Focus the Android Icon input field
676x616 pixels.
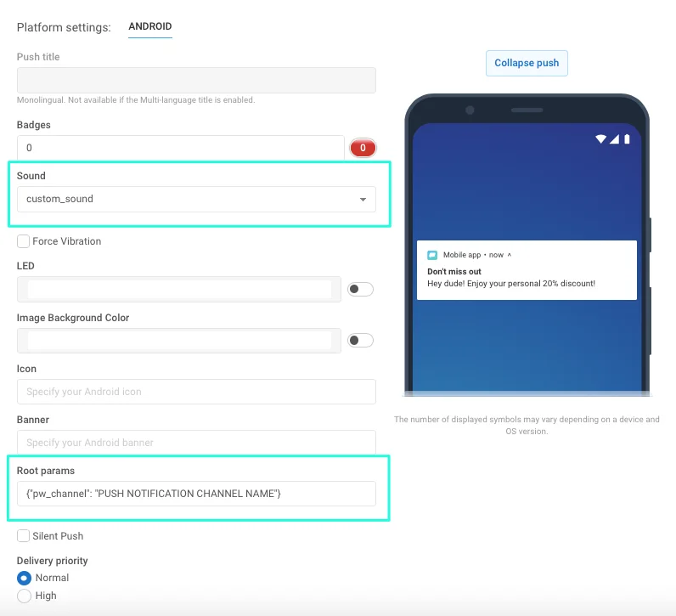tap(196, 392)
